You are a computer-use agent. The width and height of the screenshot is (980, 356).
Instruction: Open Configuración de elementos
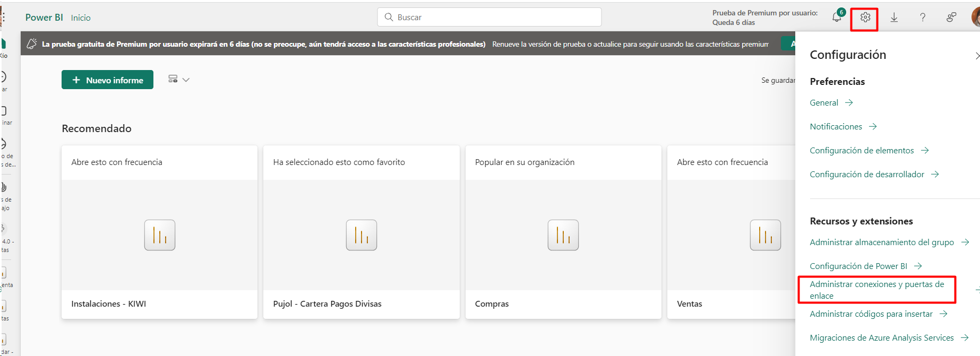[x=869, y=151]
